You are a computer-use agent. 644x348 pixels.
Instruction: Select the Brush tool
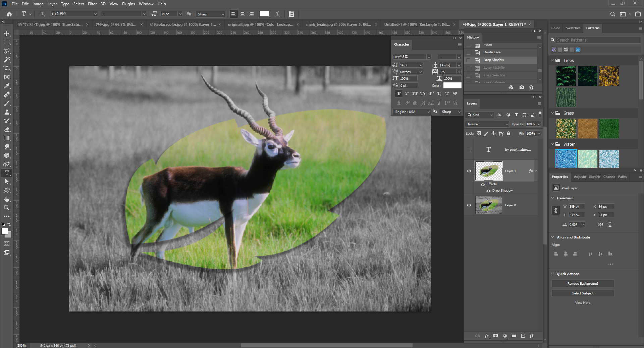[7, 103]
